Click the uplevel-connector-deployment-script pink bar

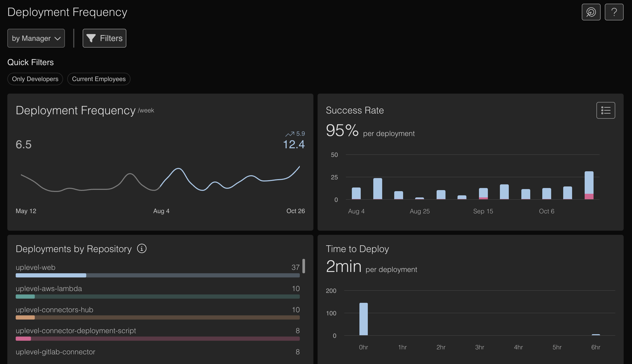point(23,339)
